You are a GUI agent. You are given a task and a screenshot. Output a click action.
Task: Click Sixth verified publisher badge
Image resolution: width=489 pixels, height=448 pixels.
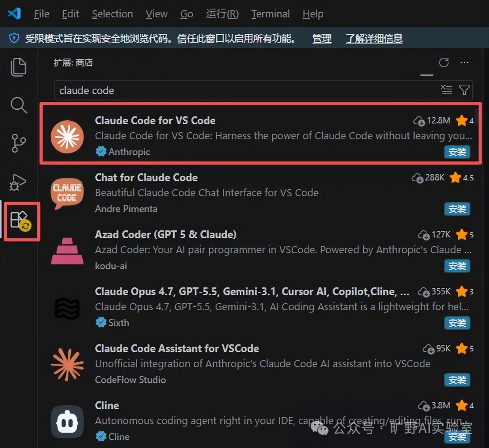tap(101, 322)
